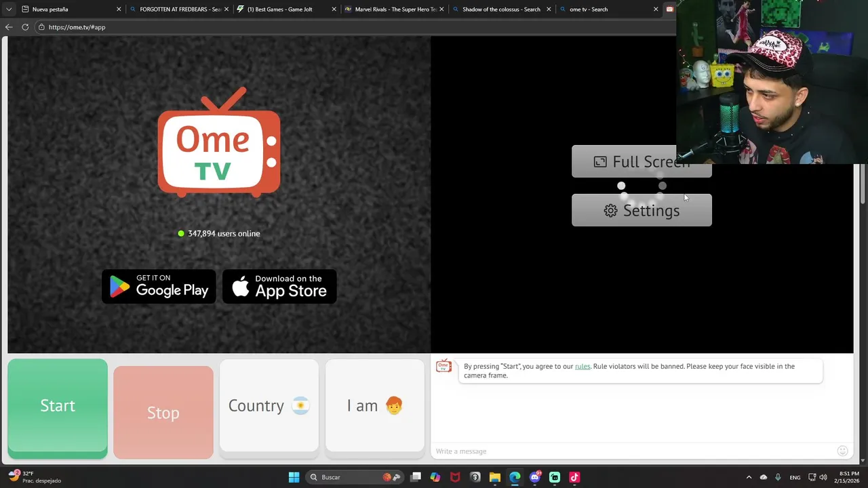Switch to FORGOTTEN AT FREDBEARS tab
Image resolution: width=868 pixels, height=488 pixels.
coord(180,9)
